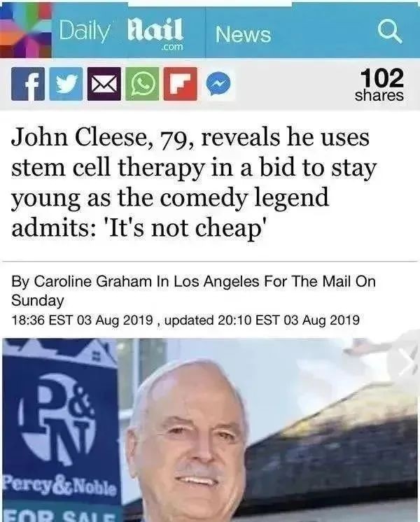Screen dimensions: 420x522
Task: Share article via email envelope icon
Action: 104,84
